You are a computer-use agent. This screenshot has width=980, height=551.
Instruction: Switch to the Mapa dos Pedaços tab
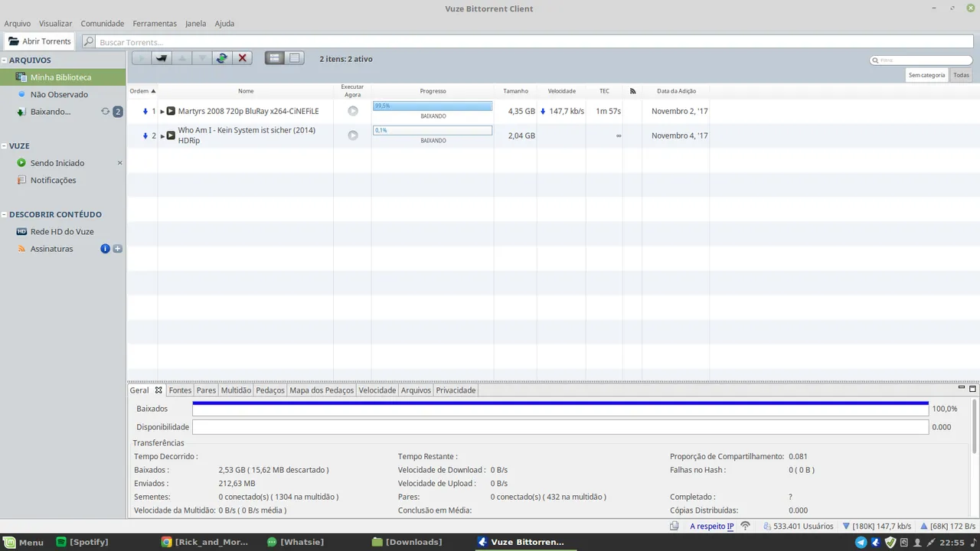tap(322, 390)
